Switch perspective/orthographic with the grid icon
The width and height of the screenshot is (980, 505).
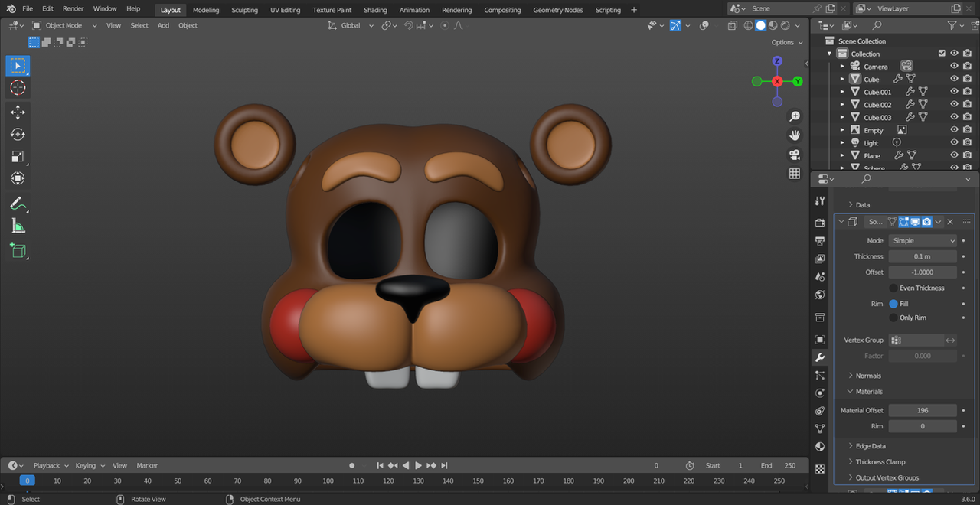pos(795,174)
